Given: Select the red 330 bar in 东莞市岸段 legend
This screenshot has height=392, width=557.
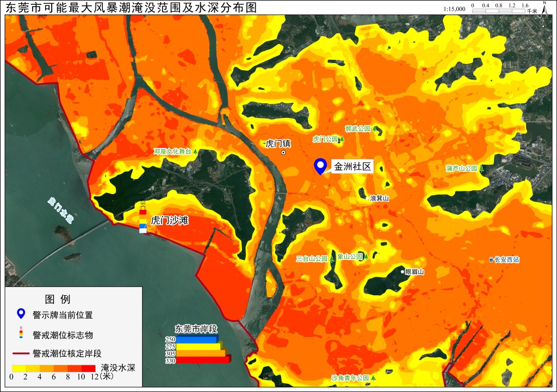Looking at the screenshot, I should (204, 360).
